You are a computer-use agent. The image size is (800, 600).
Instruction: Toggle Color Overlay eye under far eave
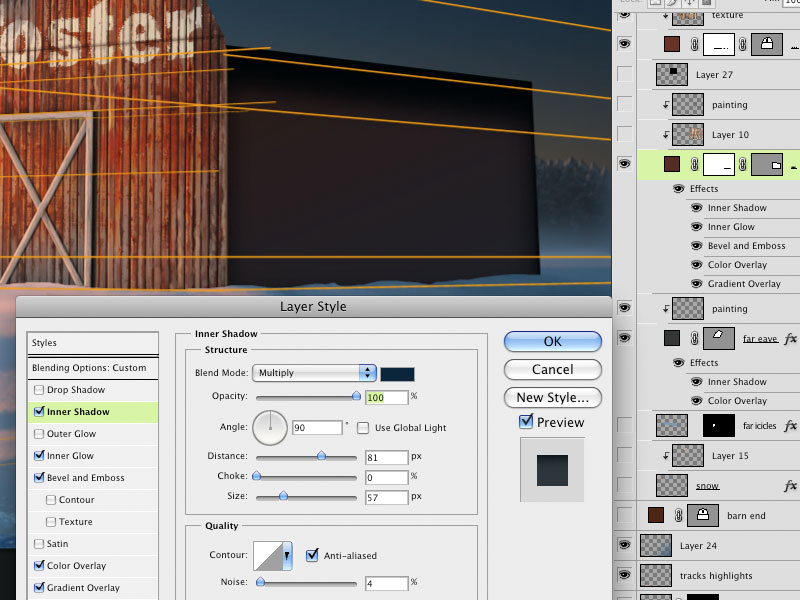click(x=696, y=401)
